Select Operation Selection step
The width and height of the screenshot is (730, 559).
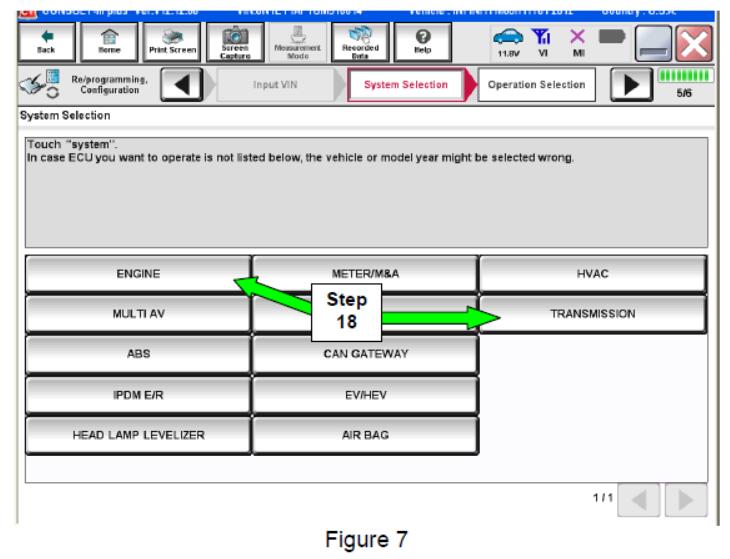coord(536,85)
